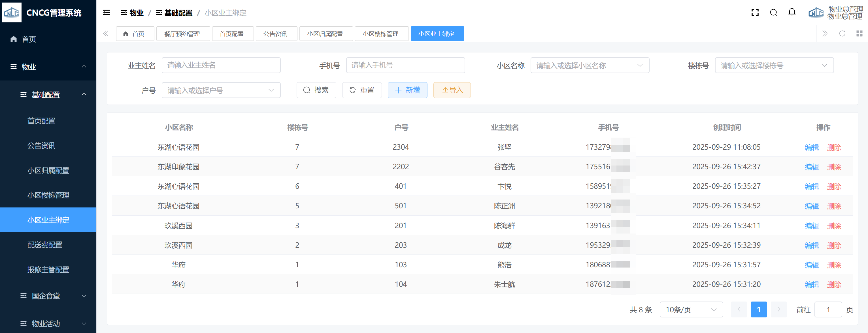Switch to 小区楼栋管理 tab
The width and height of the screenshot is (868, 333).
pos(381,34)
